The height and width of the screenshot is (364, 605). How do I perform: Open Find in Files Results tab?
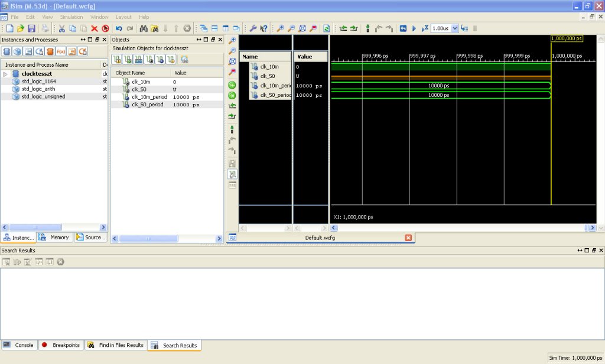(x=116, y=345)
